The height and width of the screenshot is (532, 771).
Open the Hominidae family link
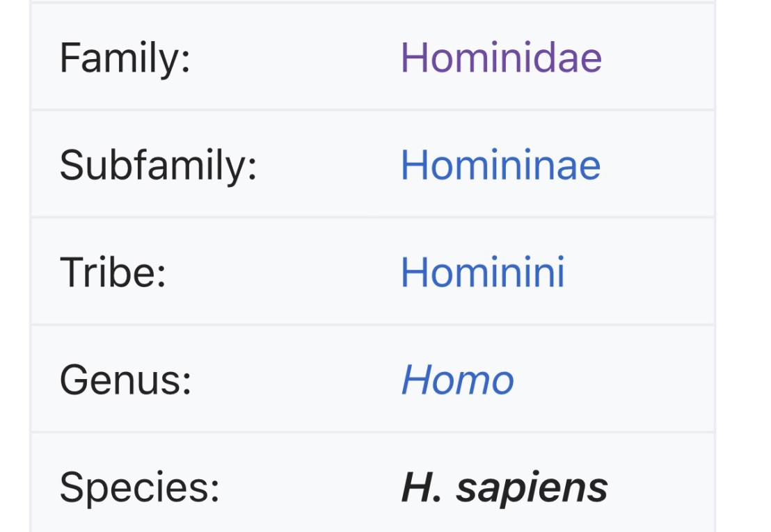(500, 58)
